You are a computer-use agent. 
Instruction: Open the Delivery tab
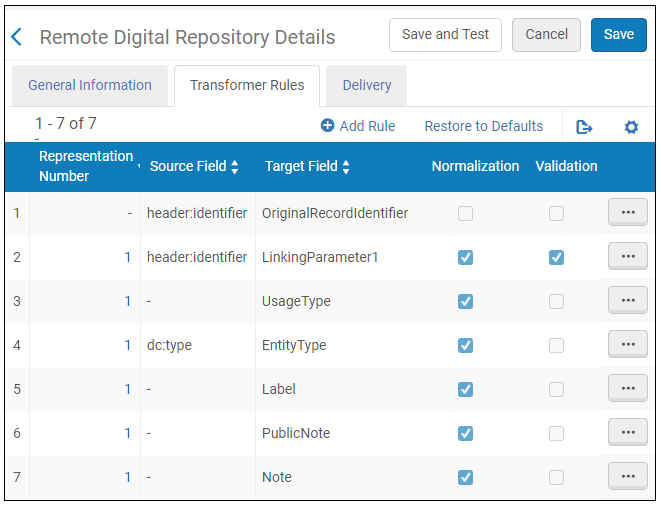pos(367,85)
